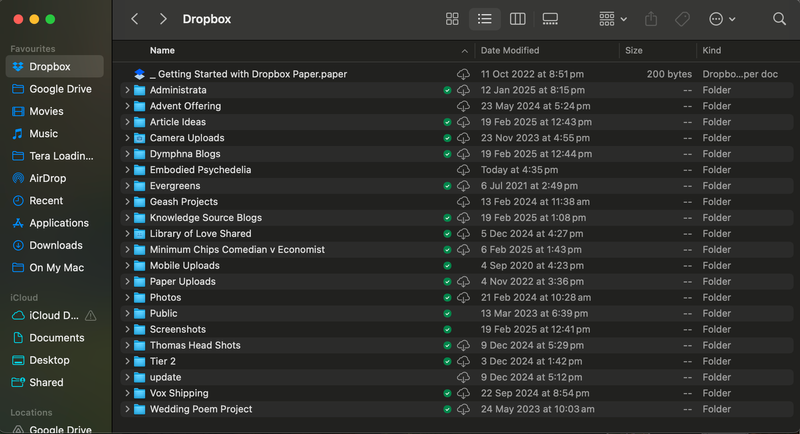Switch to column view

pyautogui.click(x=517, y=19)
